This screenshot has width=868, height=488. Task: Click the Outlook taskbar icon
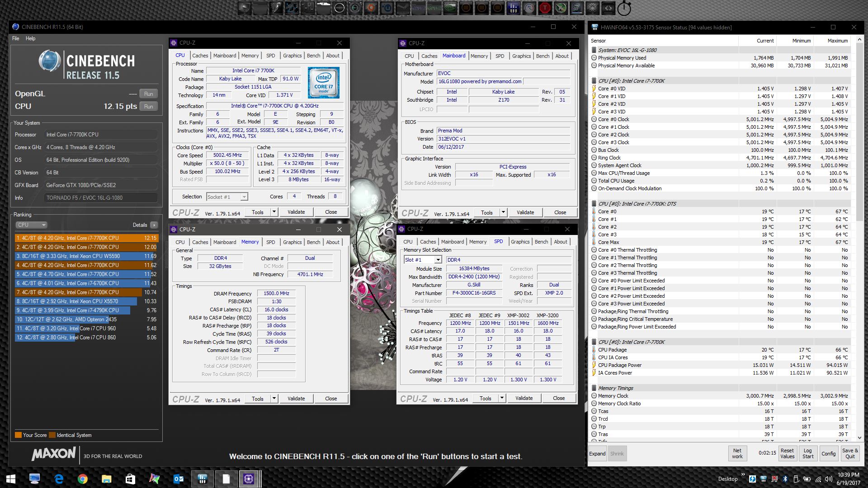coord(178,479)
